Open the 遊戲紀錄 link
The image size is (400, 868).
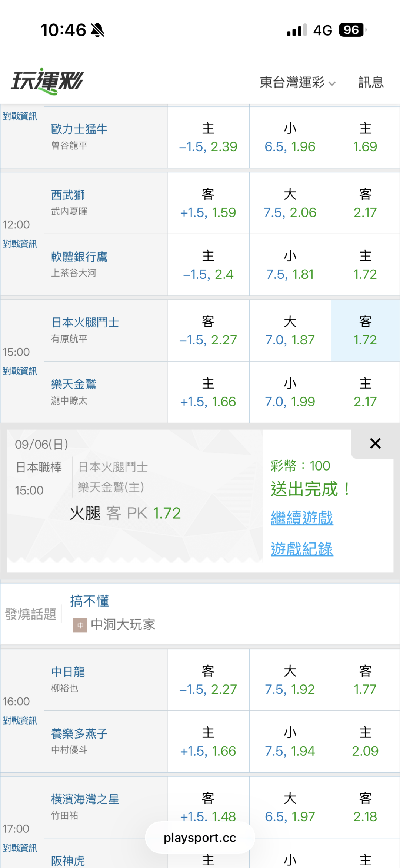302,549
